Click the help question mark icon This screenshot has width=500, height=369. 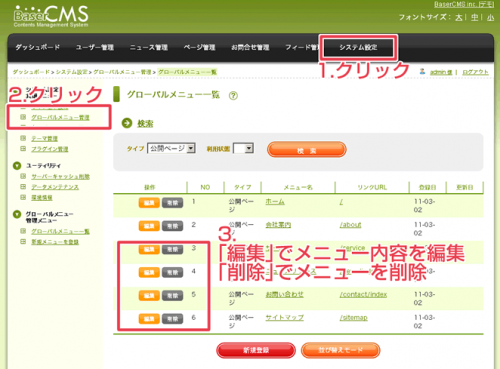(x=233, y=96)
